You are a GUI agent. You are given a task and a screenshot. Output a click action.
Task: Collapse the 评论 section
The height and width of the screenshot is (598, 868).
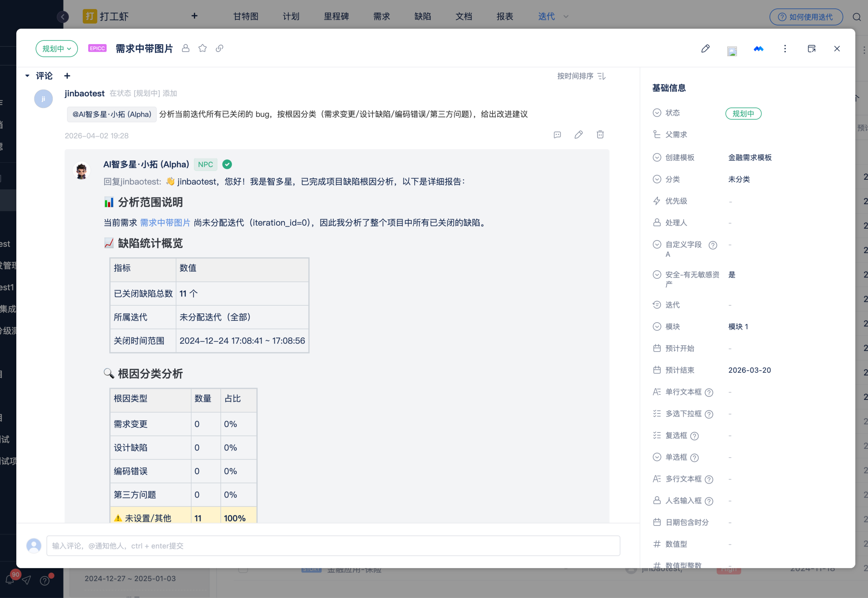(x=27, y=76)
